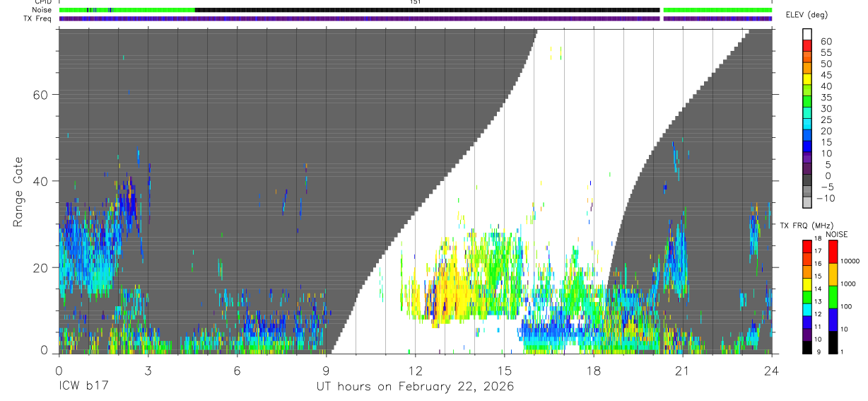
Task: Click the red 60 degree elevation swatch
Action: point(807,46)
